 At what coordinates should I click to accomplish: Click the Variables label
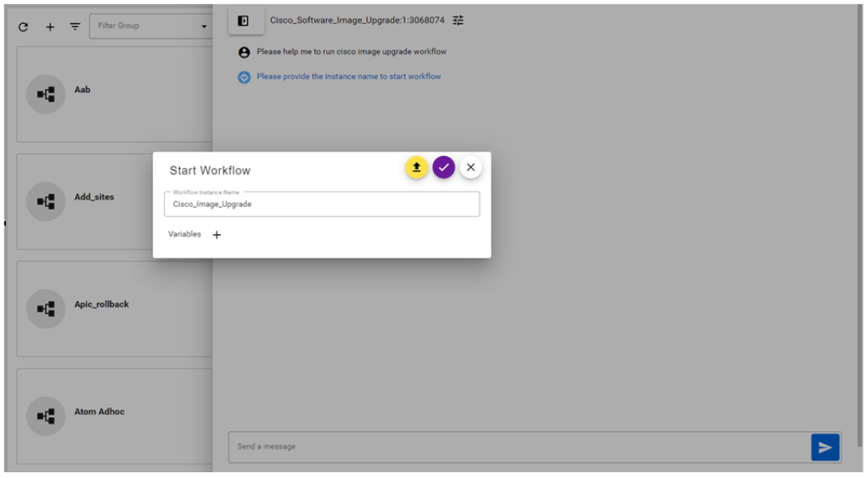tap(185, 234)
